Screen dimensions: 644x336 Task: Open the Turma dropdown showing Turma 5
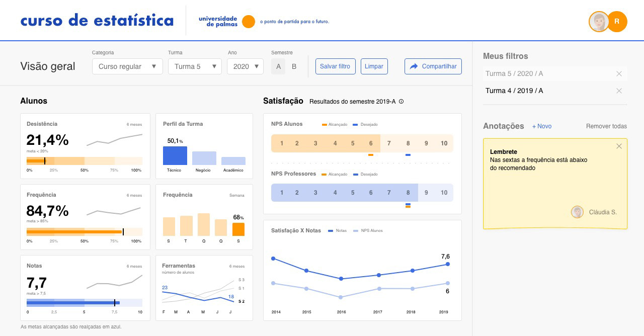(195, 66)
